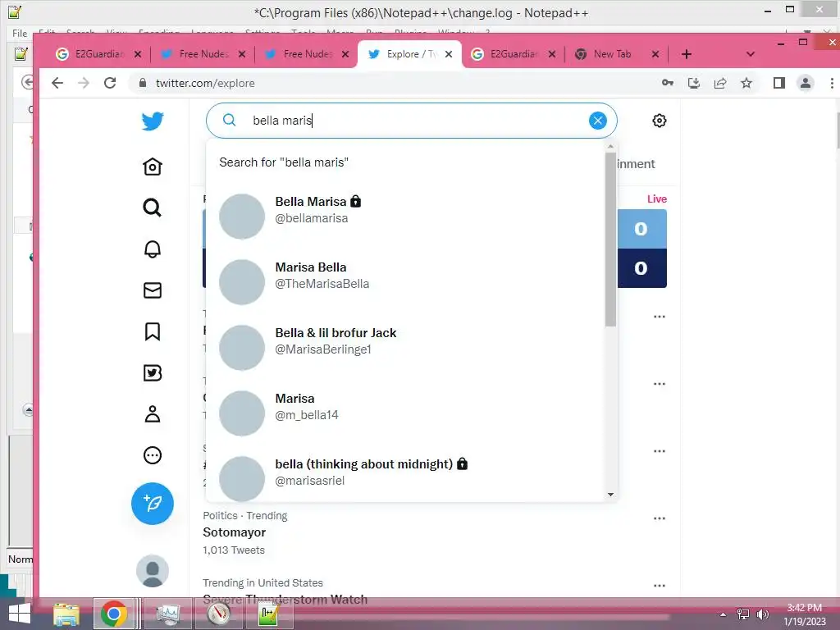The height and width of the screenshot is (630, 840).
Task: Open the Home icon in Twitter sidebar
Action: (153, 167)
